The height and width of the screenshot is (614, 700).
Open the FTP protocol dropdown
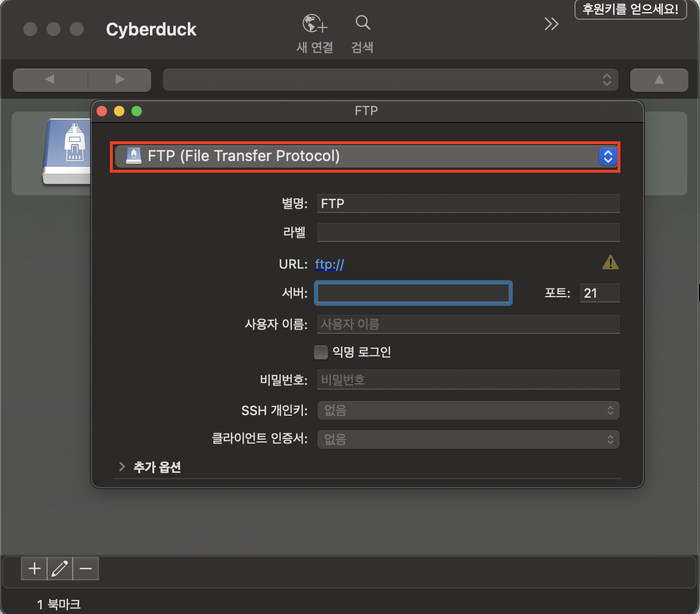[366, 156]
